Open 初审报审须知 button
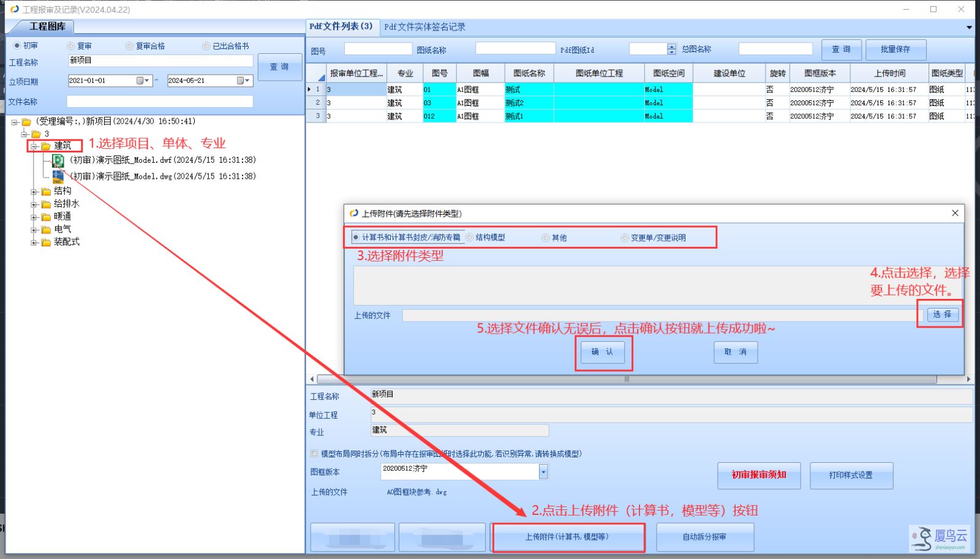 759,475
